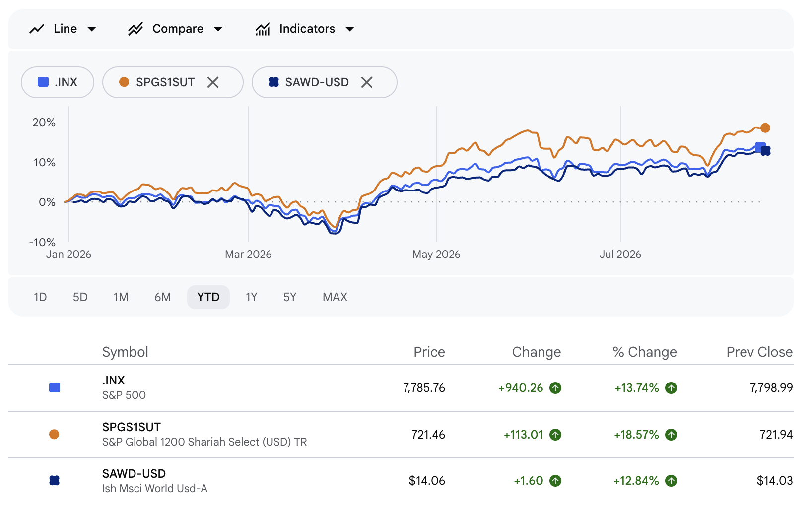
Task: Switch to the 1D time range
Action: coord(40,297)
